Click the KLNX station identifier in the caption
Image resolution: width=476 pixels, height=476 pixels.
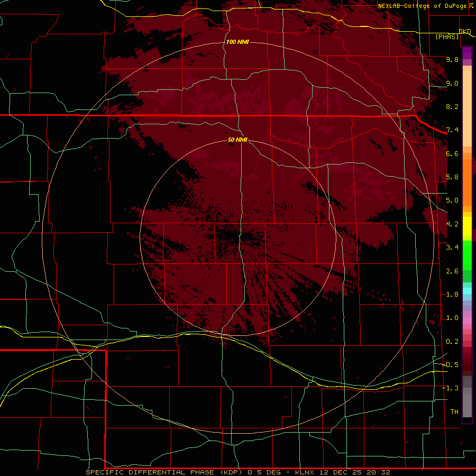[x=306, y=472]
